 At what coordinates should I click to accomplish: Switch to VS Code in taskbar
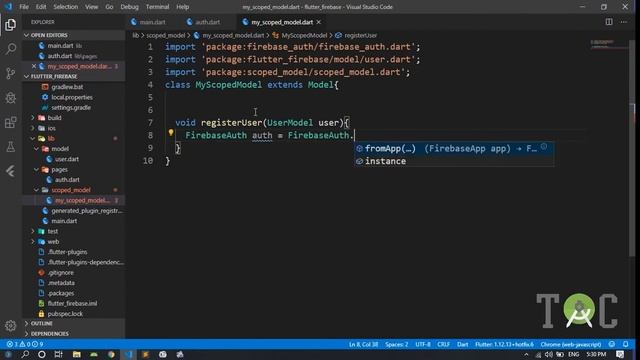pyautogui.click(x=129, y=354)
